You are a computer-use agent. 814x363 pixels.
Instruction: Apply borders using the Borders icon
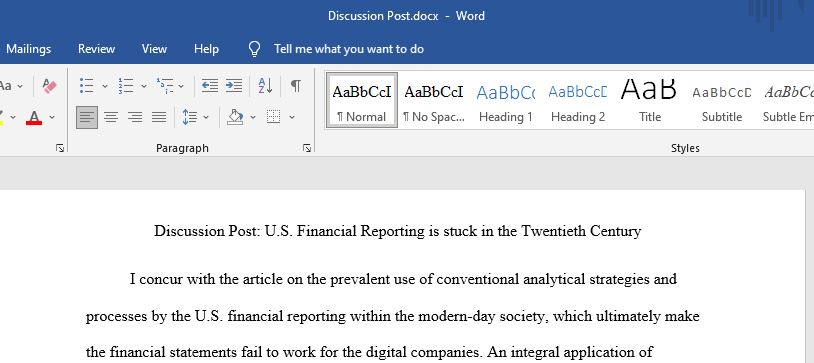(x=274, y=117)
